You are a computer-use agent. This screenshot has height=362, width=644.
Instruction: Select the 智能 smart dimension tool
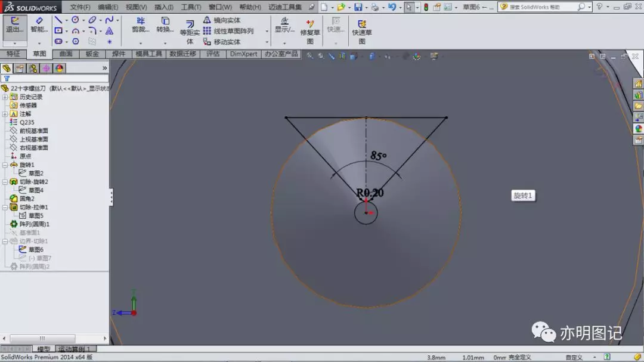point(39,26)
